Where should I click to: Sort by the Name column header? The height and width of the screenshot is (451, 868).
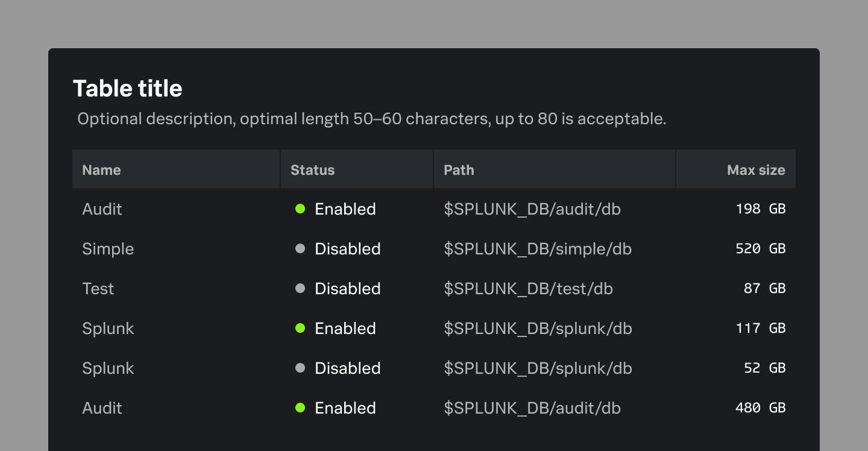tap(101, 169)
